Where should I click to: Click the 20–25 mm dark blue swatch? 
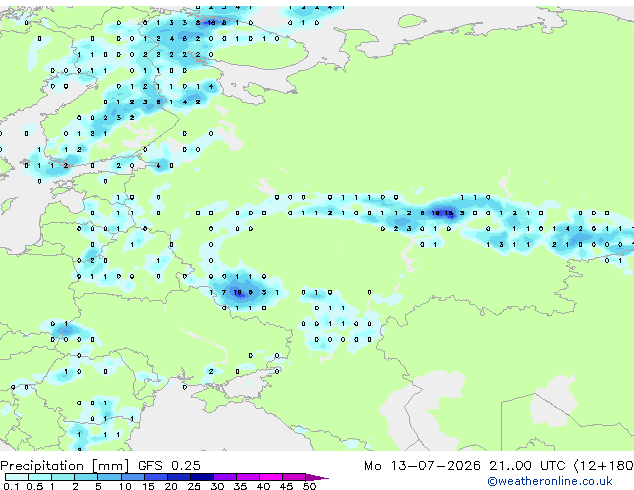click(x=178, y=477)
